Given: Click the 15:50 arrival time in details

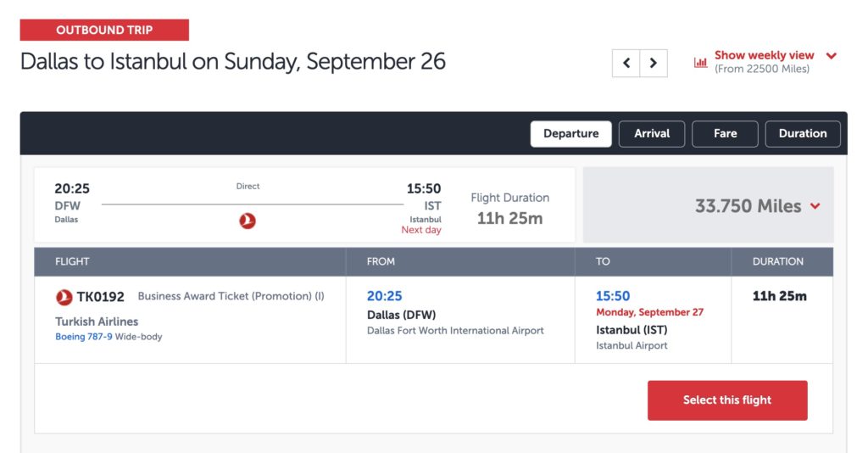Looking at the screenshot, I should tap(613, 296).
